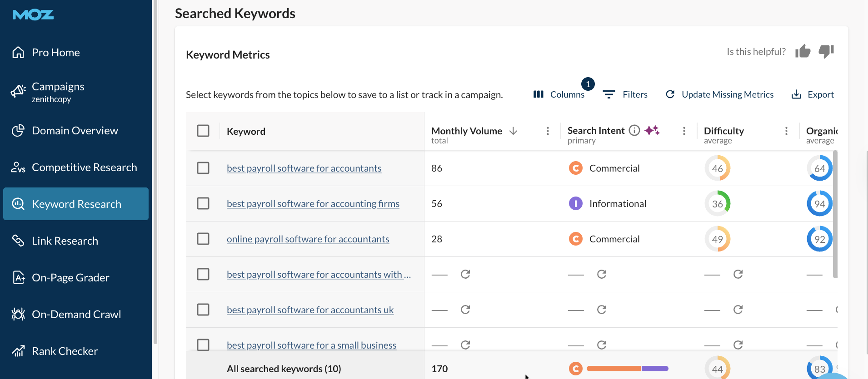Image resolution: width=868 pixels, height=379 pixels.
Task: Refresh volume for 'accountants uk' row
Action: click(465, 310)
